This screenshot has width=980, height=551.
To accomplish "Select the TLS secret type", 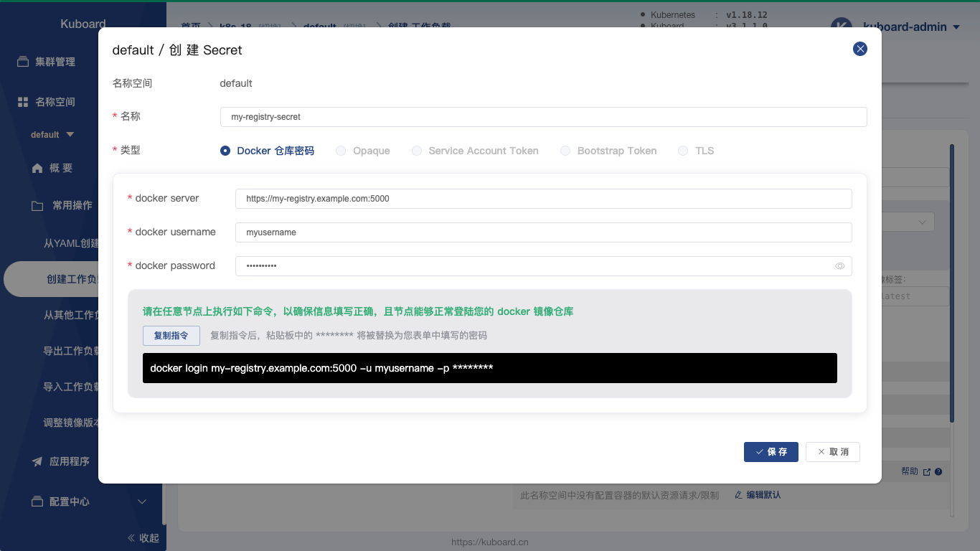I will click(683, 151).
